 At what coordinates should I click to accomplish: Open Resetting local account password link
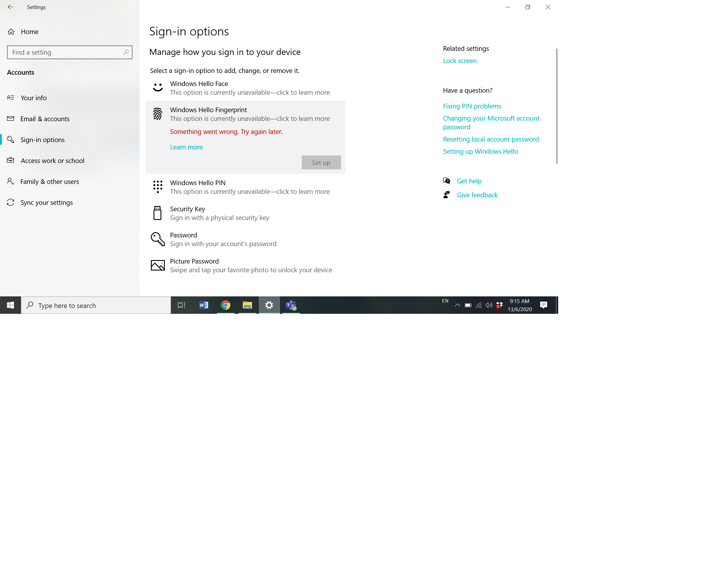pyautogui.click(x=491, y=139)
